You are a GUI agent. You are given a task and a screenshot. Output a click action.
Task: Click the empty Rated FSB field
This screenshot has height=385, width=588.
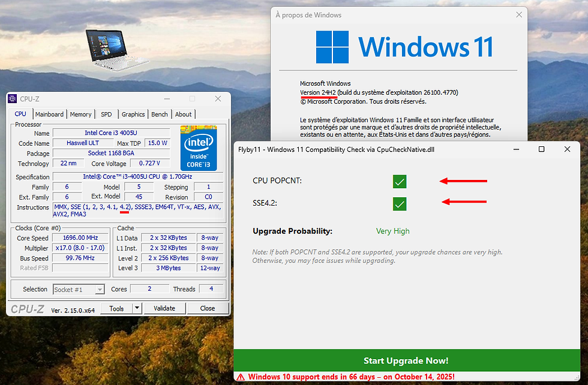[x=80, y=268]
